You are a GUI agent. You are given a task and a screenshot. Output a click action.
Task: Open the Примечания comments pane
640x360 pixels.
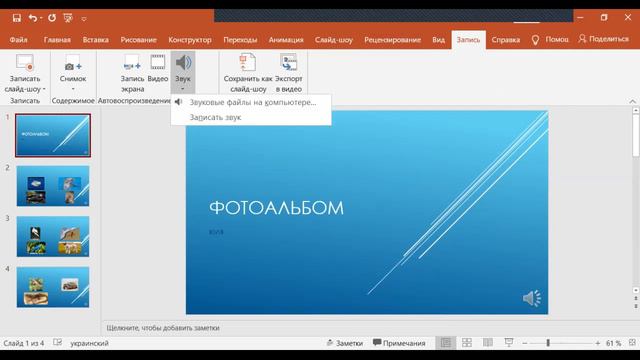click(x=399, y=343)
